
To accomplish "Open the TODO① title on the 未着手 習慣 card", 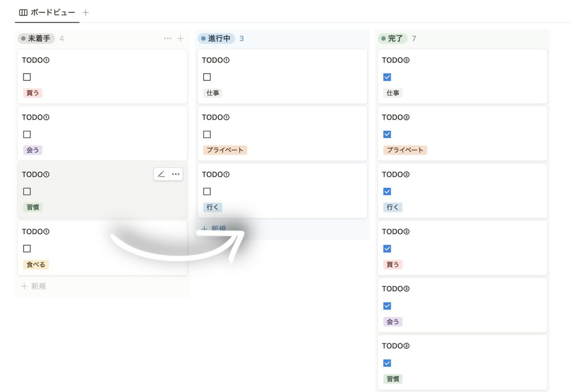I will pyautogui.click(x=36, y=175).
